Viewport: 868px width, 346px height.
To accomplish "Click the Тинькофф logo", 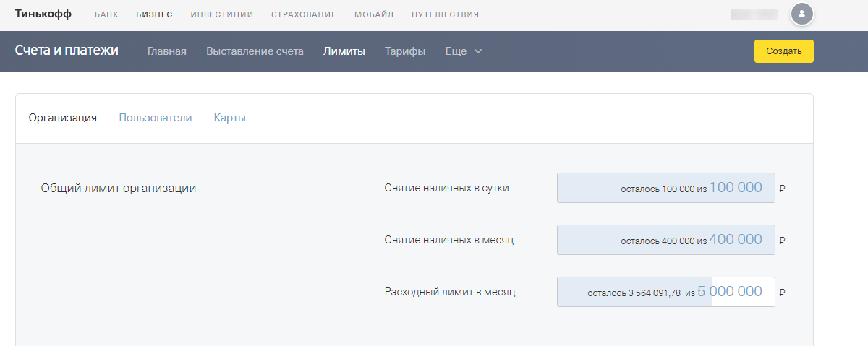I will click(43, 14).
